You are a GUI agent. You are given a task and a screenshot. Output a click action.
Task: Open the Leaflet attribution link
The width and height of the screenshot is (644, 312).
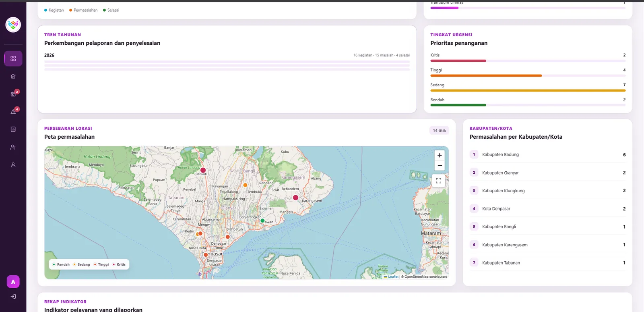pos(391,277)
